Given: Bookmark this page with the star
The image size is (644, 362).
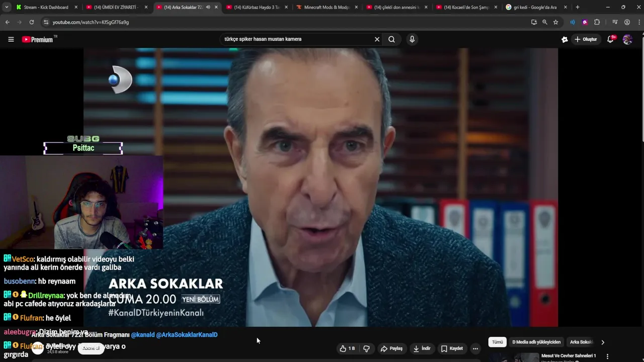Looking at the screenshot, I should click(556, 22).
